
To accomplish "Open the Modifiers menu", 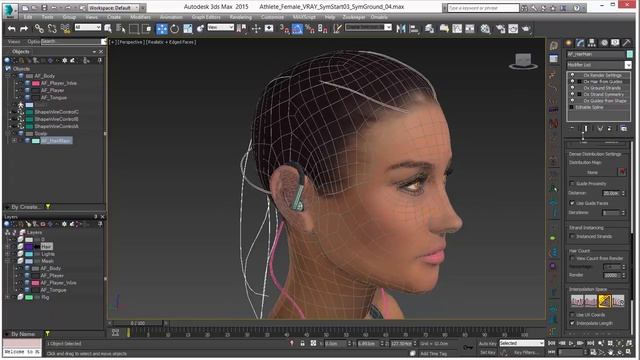I will (x=140, y=17).
